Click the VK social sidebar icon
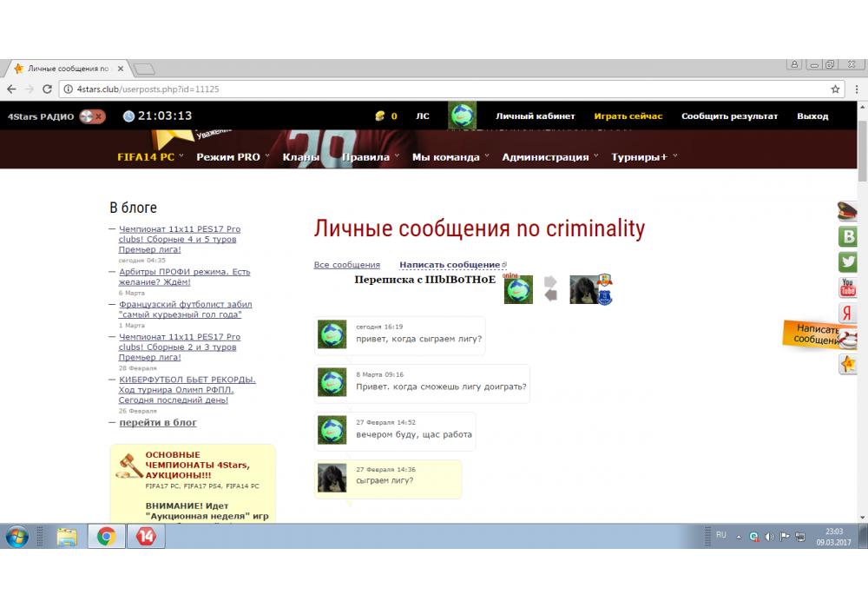This screenshot has height=608, width=868. [x=848, y=236]
